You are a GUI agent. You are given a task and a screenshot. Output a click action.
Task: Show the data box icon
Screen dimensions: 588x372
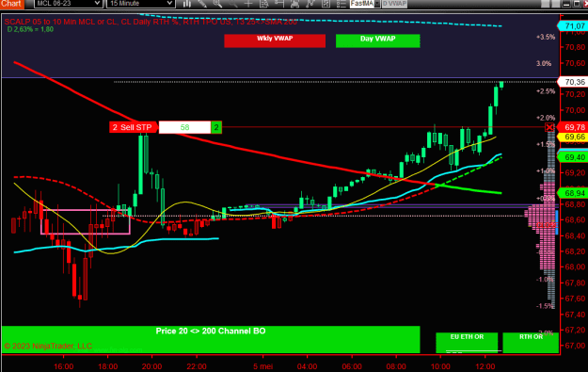263,4
